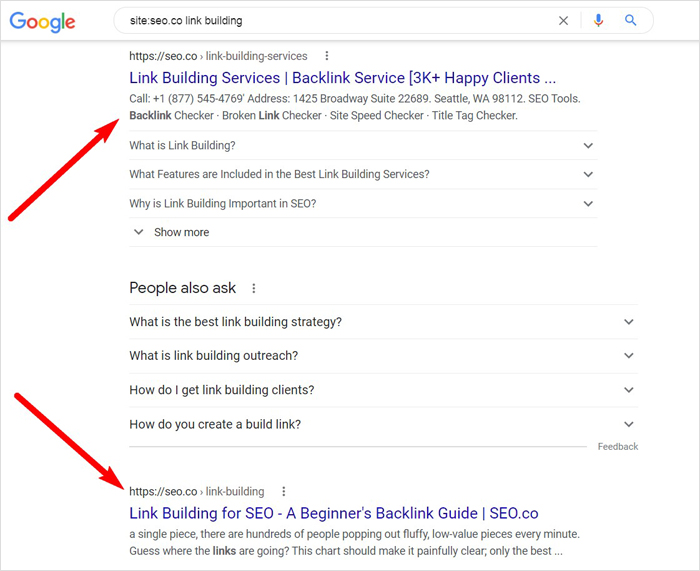This screenshot has width=700, height=571.
Task: Expand "Why is Link Building Important in SEO?"
Action: pos(588,204)
